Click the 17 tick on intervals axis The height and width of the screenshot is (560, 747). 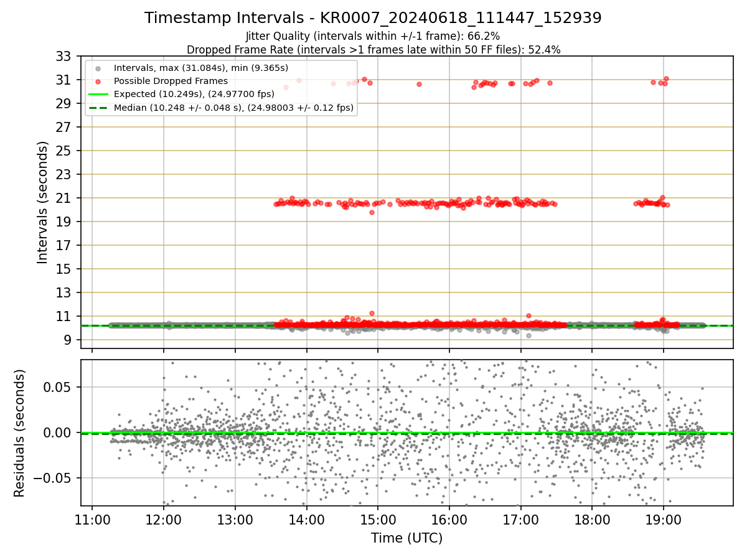pyautogui.click(x=65, y=245)
